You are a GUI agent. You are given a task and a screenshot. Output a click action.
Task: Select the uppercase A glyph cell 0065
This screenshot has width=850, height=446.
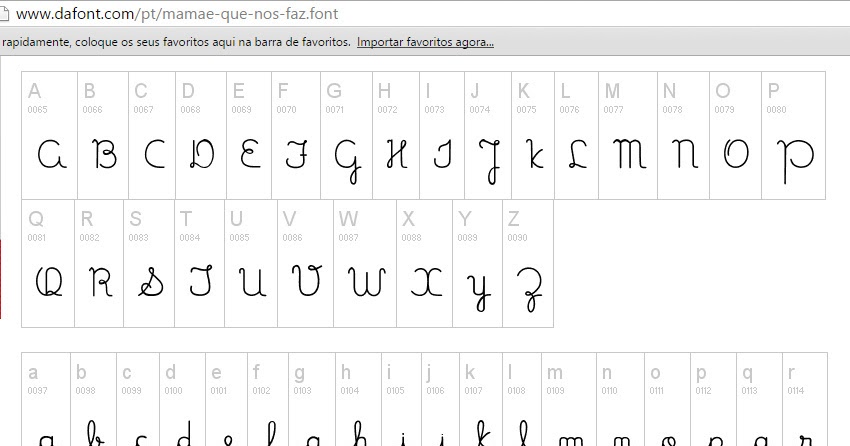point(49,135)
